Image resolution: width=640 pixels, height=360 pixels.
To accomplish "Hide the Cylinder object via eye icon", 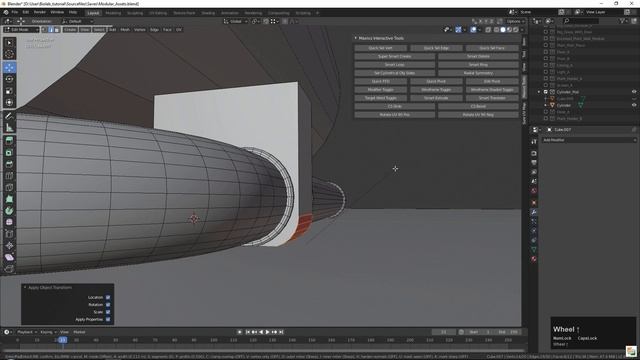I will [x=634, y=105].
